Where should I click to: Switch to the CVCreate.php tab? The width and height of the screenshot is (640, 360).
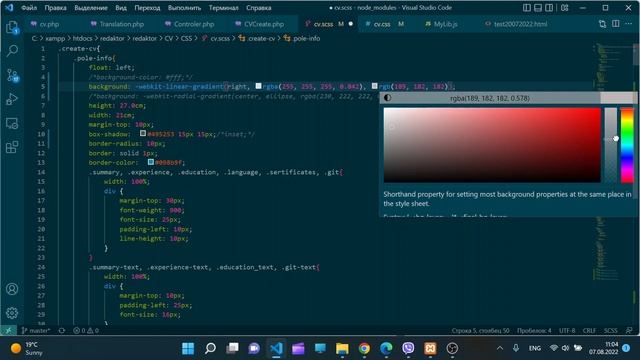tap(263, 24)
